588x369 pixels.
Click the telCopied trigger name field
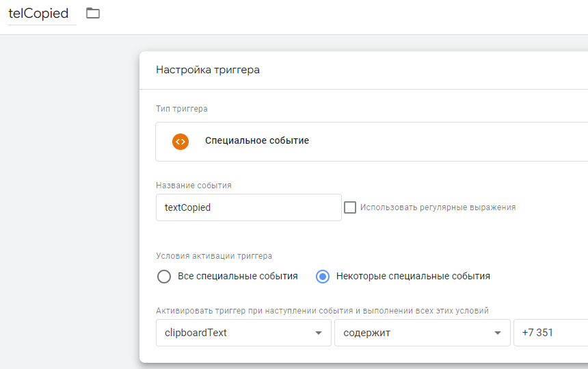coord(39,14)
